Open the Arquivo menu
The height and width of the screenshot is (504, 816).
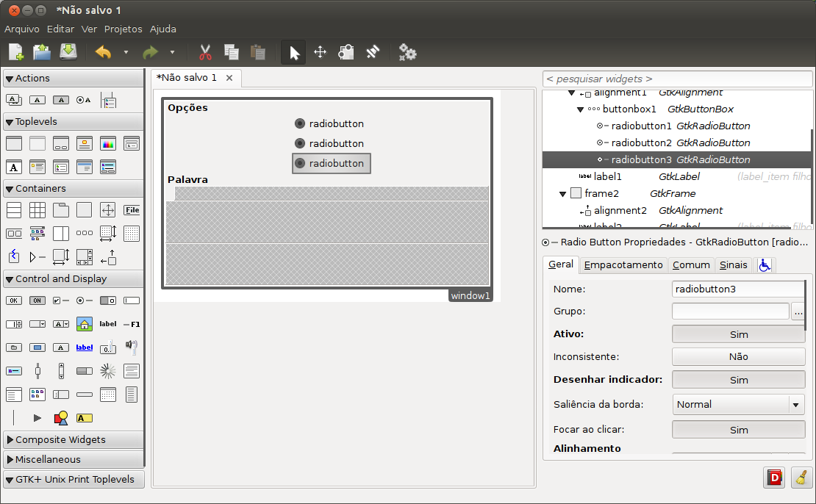[x=22, y=29]
